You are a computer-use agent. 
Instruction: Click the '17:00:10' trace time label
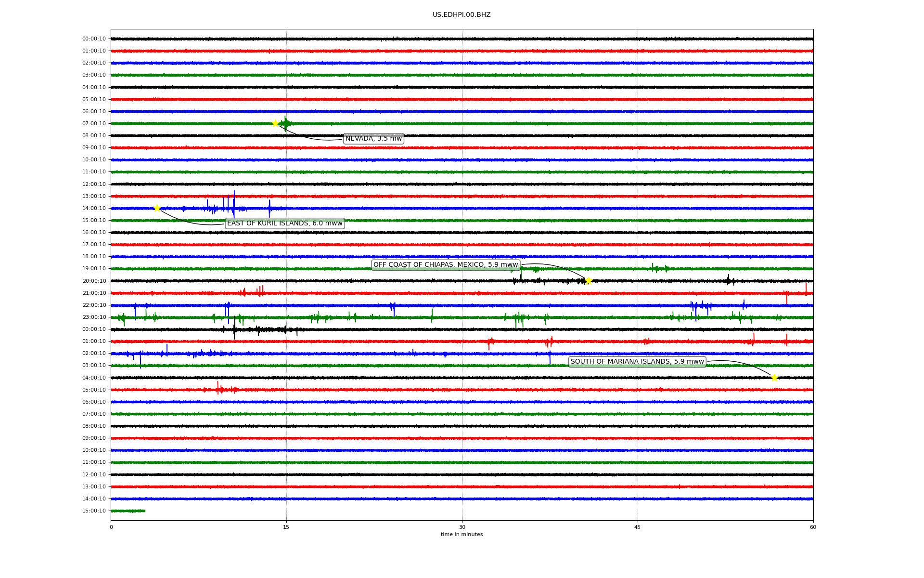click(94, 245)
